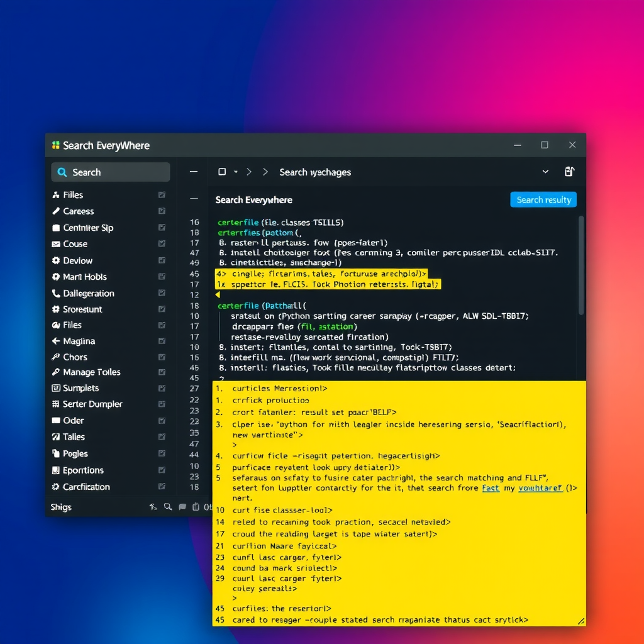The width and height of the screenshot is (644, 644).
Task: Toggle the checkbox next to Talles
Action: [162, 436]
